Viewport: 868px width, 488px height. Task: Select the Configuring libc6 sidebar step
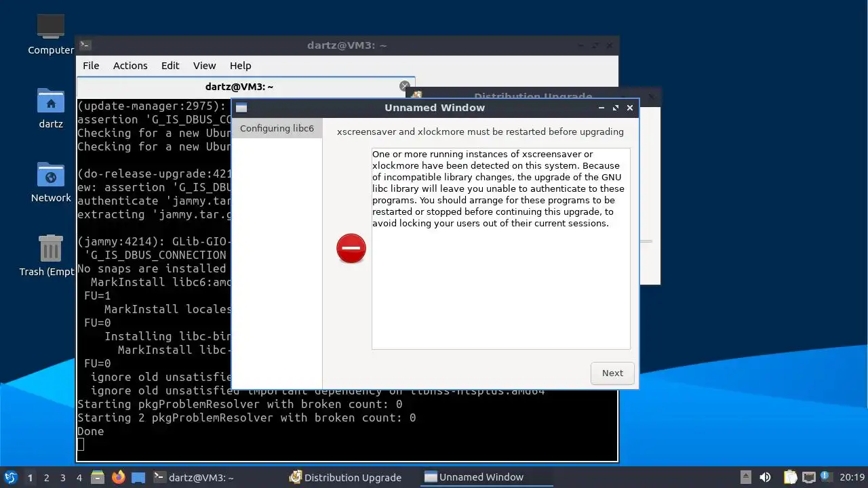pyautogui.click(x=277, y=128)
